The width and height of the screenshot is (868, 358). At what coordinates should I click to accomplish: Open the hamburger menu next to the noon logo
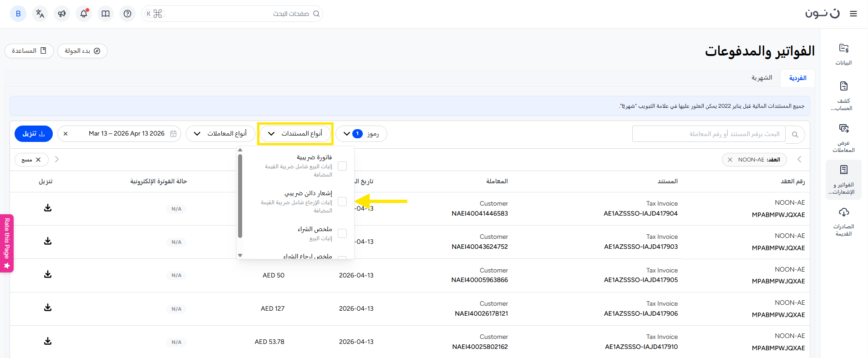(x=853, y=14)
